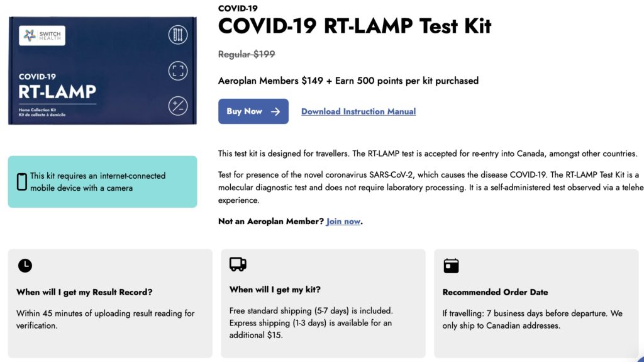Click the COVID-19 RT-LAMP Test Kit heading

pyautogui.click(x=354, y=26)
